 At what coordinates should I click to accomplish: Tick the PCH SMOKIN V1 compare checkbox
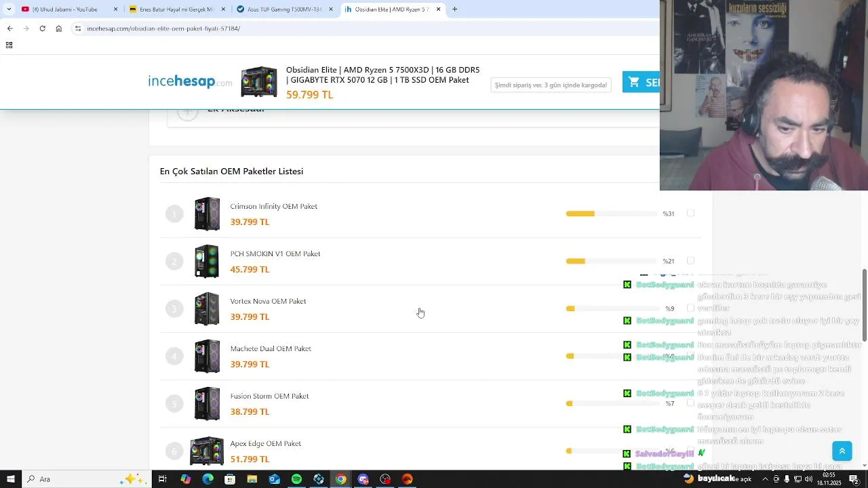(690, 261)
